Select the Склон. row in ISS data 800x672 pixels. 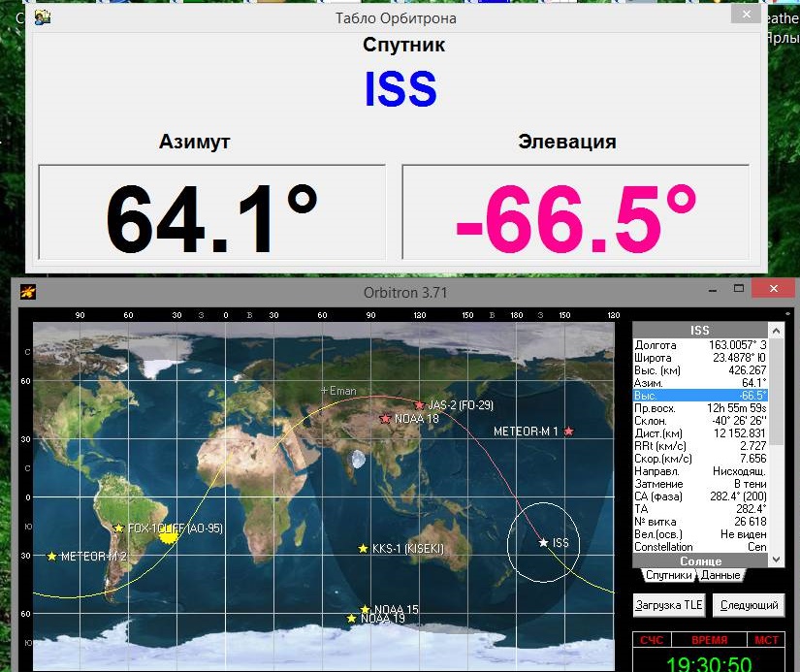pyautogui.click(x=700, y=421)
